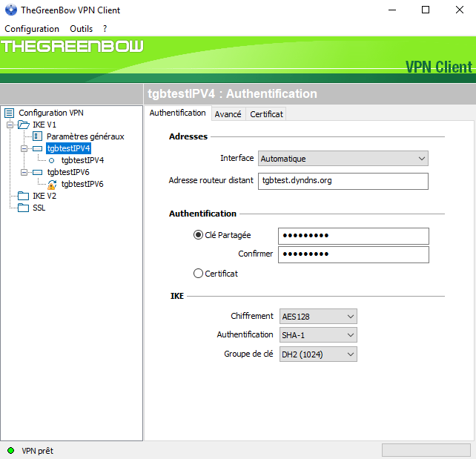Viewport: 476px width, 459px height.
Task: Select the SSL tree item
Action: 39,208
